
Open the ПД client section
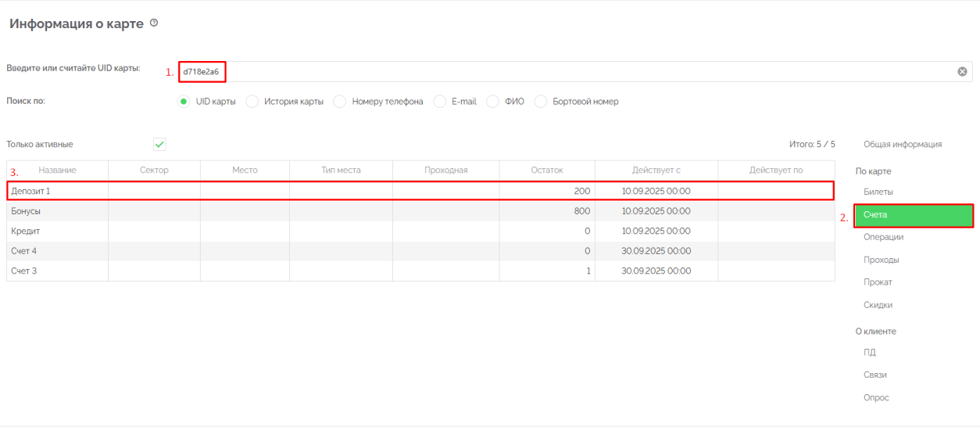click(870, 353)
